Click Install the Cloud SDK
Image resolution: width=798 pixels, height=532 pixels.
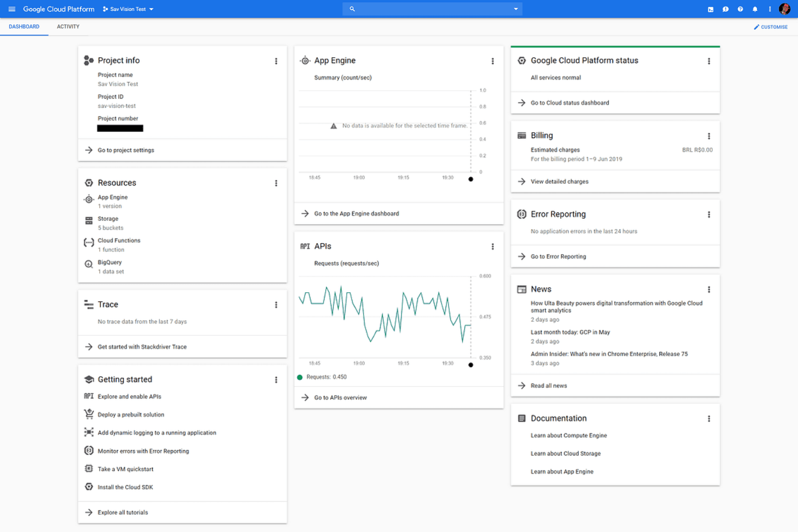pos(125,487)
